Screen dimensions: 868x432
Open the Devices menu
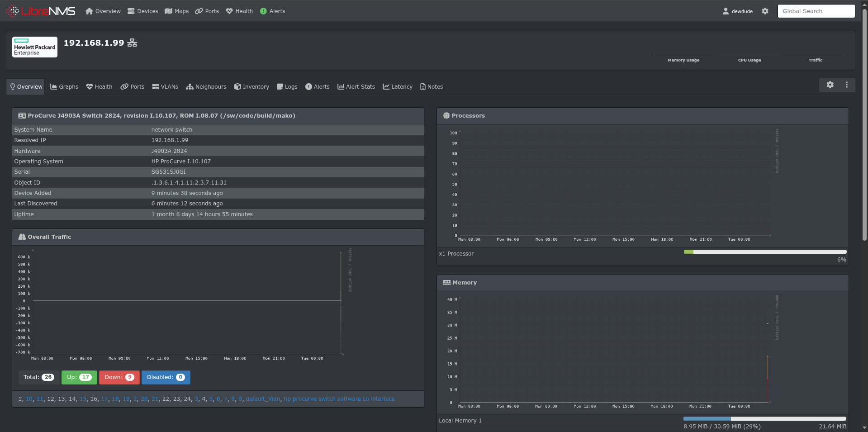(x=143, y=11)
